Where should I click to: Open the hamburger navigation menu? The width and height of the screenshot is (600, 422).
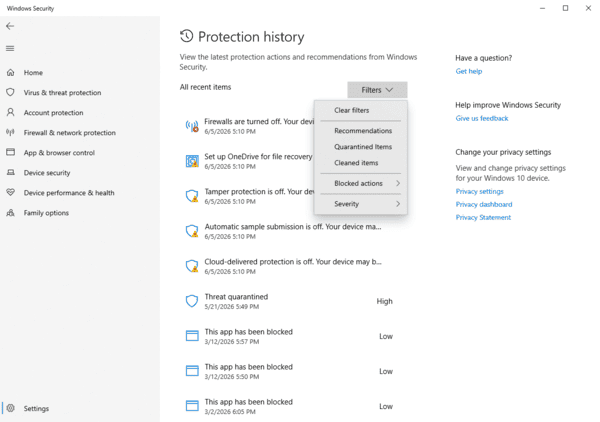[x=10, y=48]
